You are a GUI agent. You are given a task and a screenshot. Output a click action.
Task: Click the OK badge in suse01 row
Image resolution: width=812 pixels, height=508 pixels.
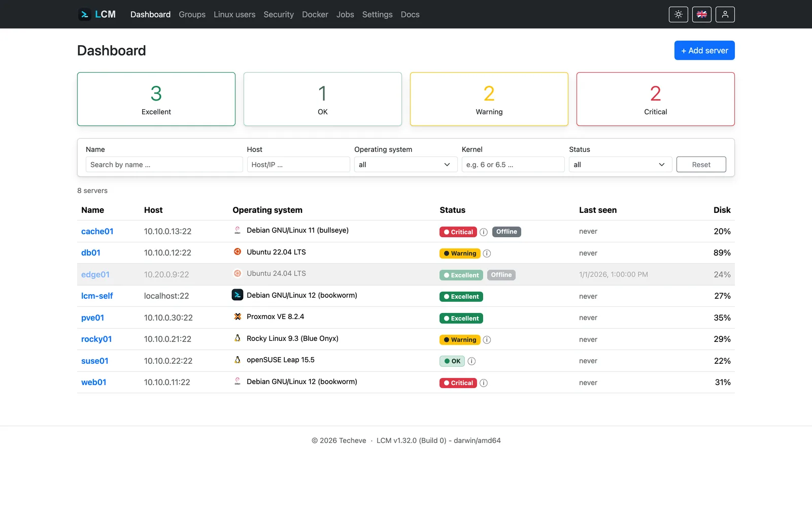click(x=452, y=361)
